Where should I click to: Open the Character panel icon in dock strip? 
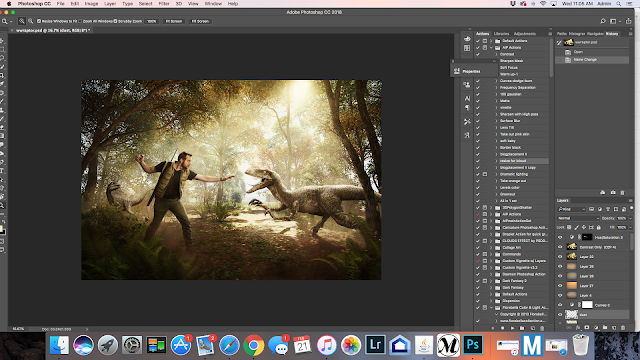pos(467,98)
